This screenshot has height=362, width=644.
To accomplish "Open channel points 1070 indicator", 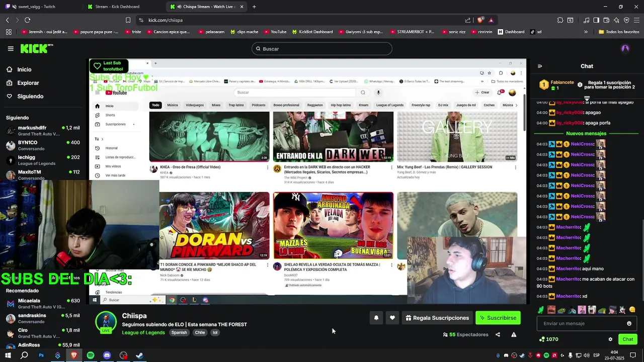I will coord(548,339).
